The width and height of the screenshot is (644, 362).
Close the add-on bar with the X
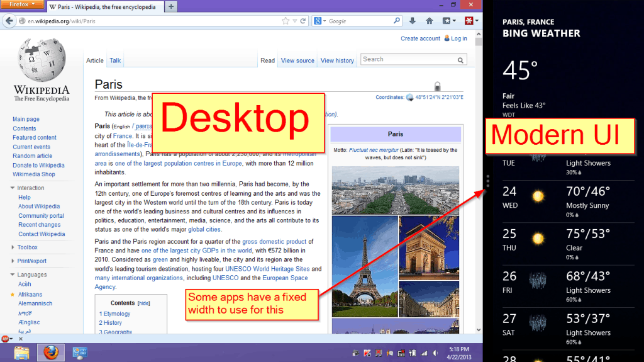(x=21, y=339)
